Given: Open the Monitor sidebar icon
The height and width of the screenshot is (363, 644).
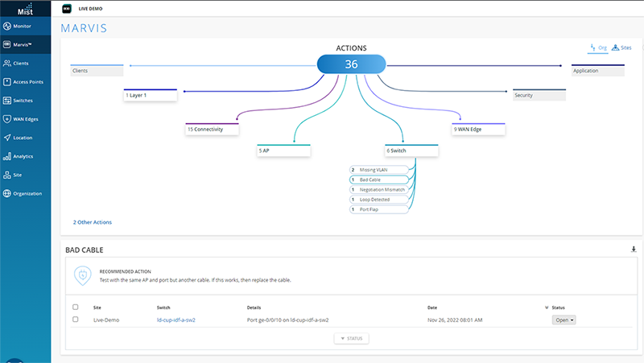Looking at the screenshot, I should coord(7,27).
